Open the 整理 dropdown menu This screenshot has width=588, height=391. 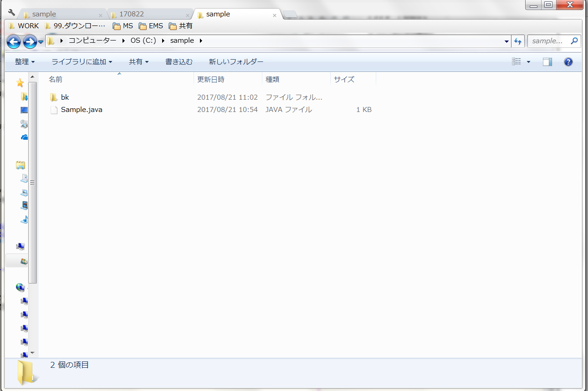25,62
